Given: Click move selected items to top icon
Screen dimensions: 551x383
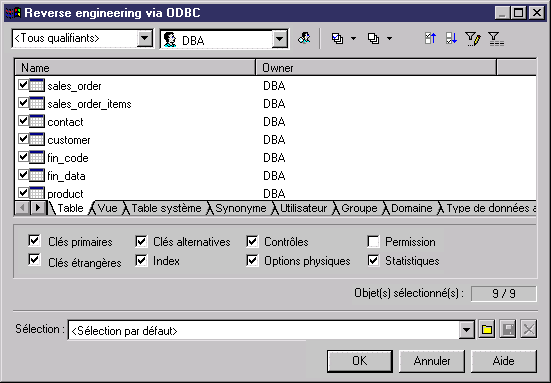Looking at the screenshot, I should (430, 38).
